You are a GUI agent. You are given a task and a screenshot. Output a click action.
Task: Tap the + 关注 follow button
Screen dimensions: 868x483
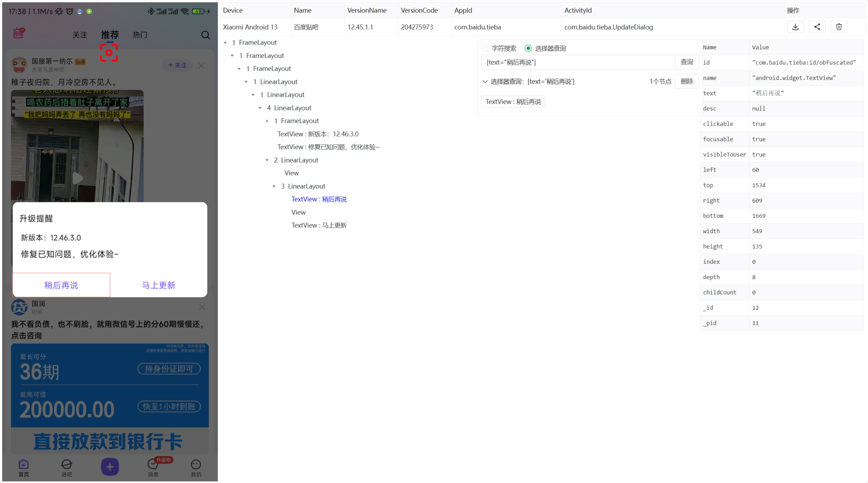[177, 65]
